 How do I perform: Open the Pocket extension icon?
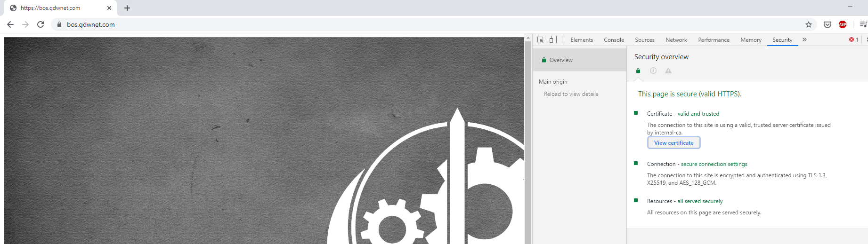click(827, 24)
